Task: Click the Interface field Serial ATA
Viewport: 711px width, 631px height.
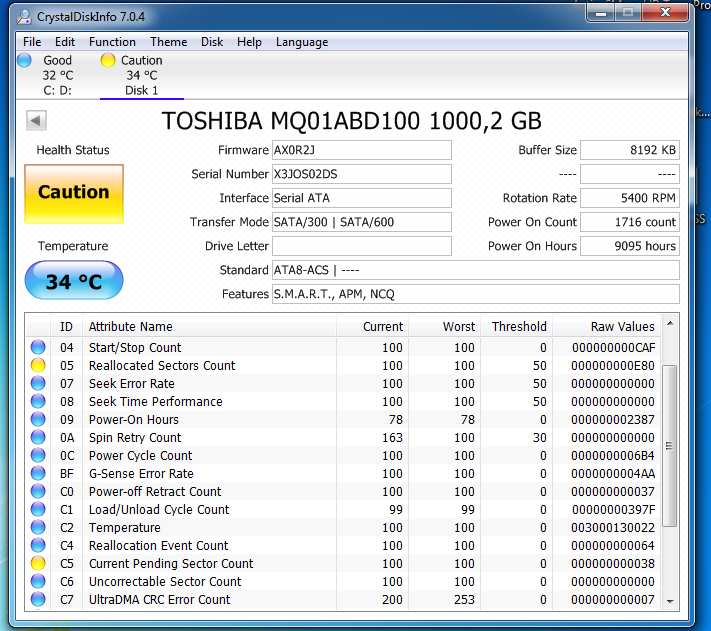Action: pyautogui.click(x=361, y=198)
